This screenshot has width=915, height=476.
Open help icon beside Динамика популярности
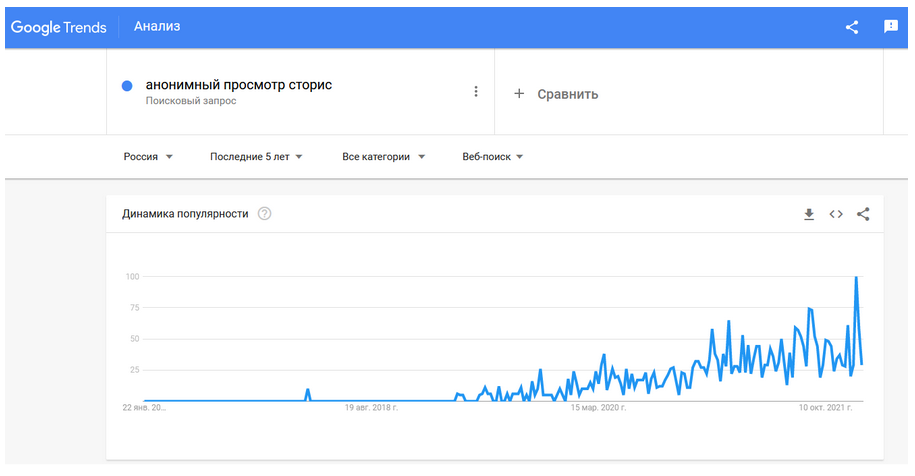click(265, 214)
